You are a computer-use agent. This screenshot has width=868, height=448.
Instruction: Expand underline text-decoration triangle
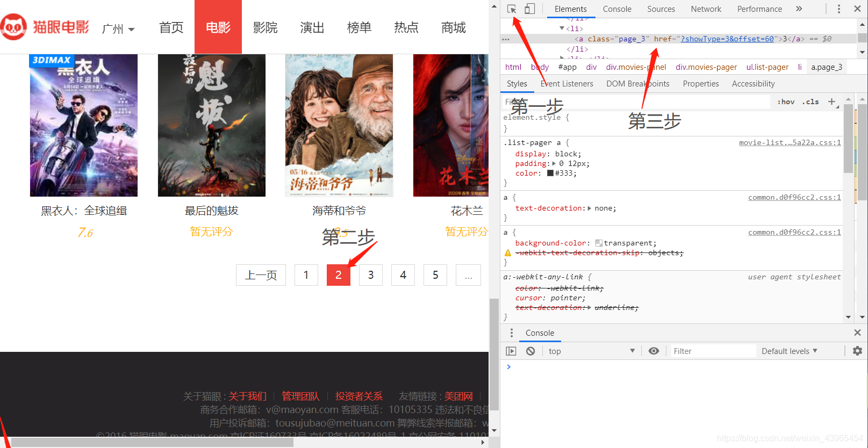tap(590, 307)
